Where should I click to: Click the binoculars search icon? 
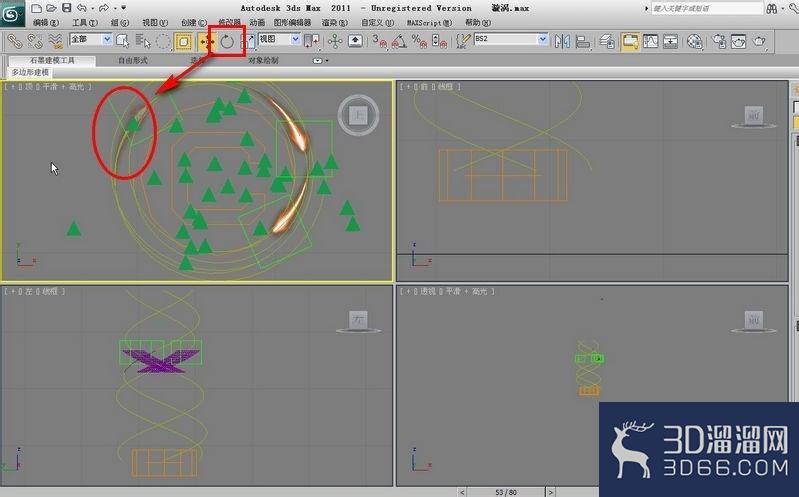pos(771,8)
